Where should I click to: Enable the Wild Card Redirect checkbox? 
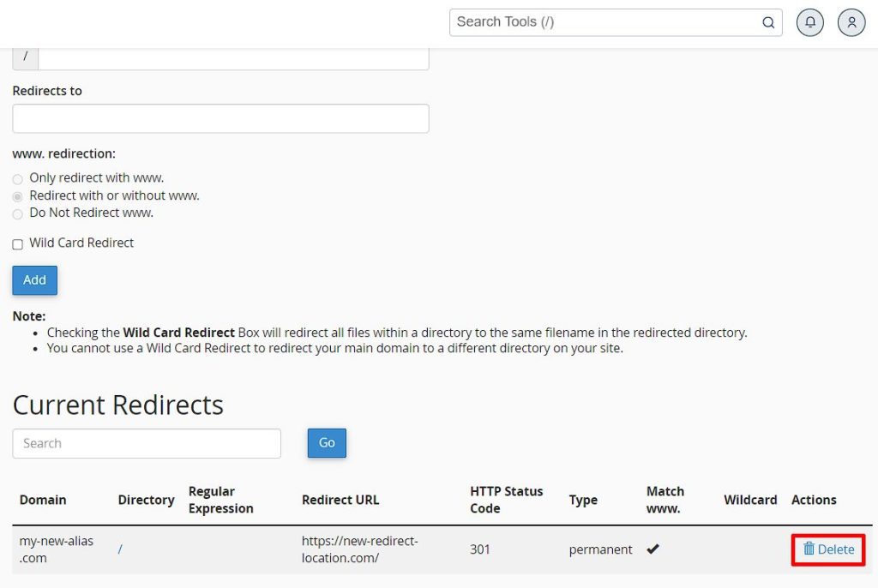[18, 244]
